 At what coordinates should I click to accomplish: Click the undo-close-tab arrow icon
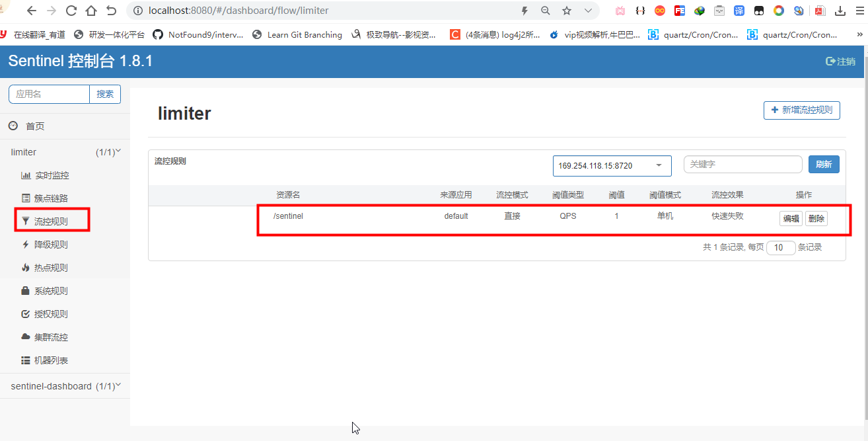111,11
